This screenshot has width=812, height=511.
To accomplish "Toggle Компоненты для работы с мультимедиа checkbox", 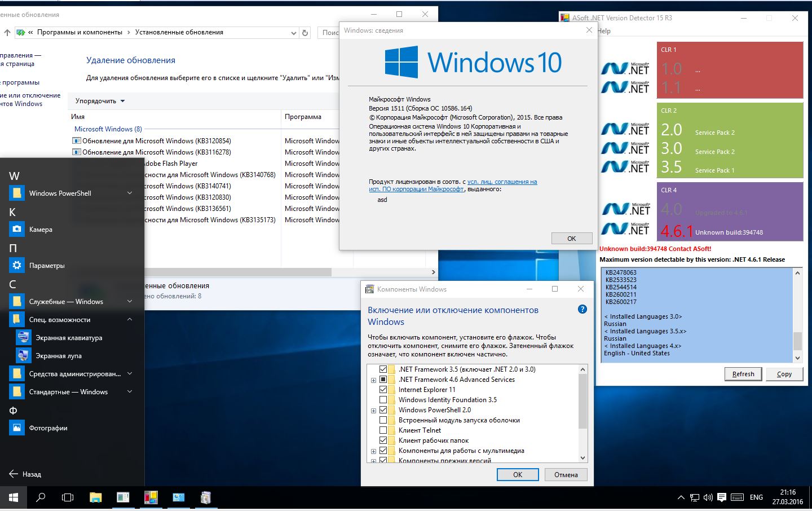I will pos(383,451).
